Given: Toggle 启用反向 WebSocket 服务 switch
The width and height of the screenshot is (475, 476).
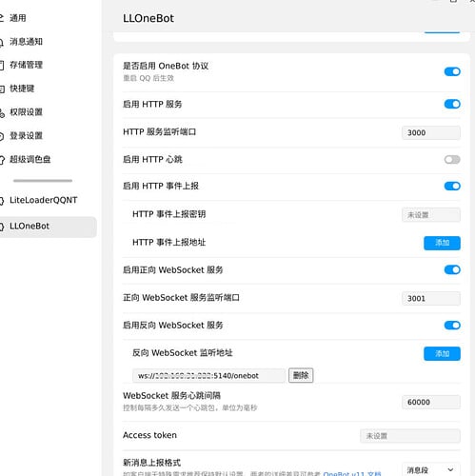Looking at the screenshot, I should 452,326.
